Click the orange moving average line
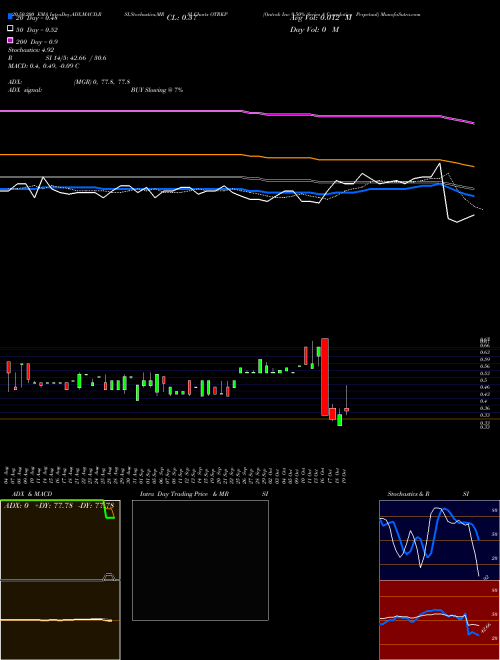The image size is (500, 660). click(x=237, y=156)
